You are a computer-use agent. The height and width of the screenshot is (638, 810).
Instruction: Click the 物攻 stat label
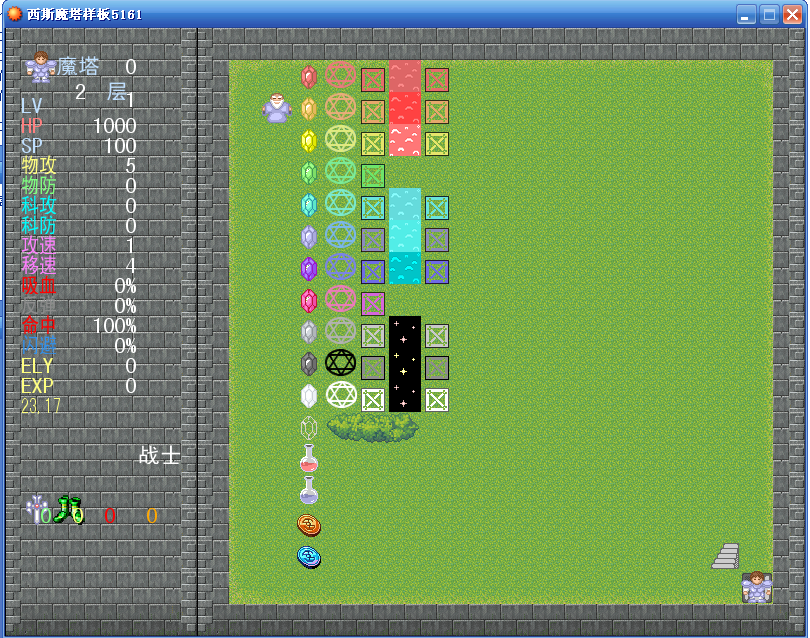(x=39, y=166)
